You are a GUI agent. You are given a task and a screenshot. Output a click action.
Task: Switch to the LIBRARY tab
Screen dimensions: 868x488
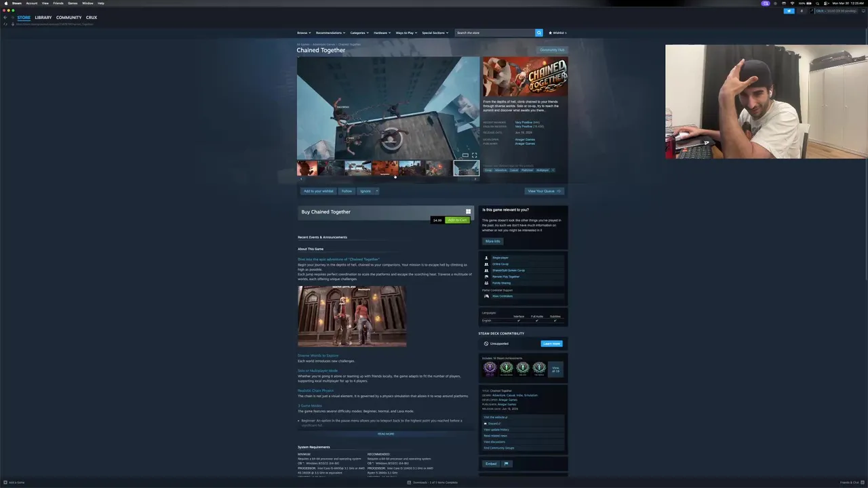(43, 18)
